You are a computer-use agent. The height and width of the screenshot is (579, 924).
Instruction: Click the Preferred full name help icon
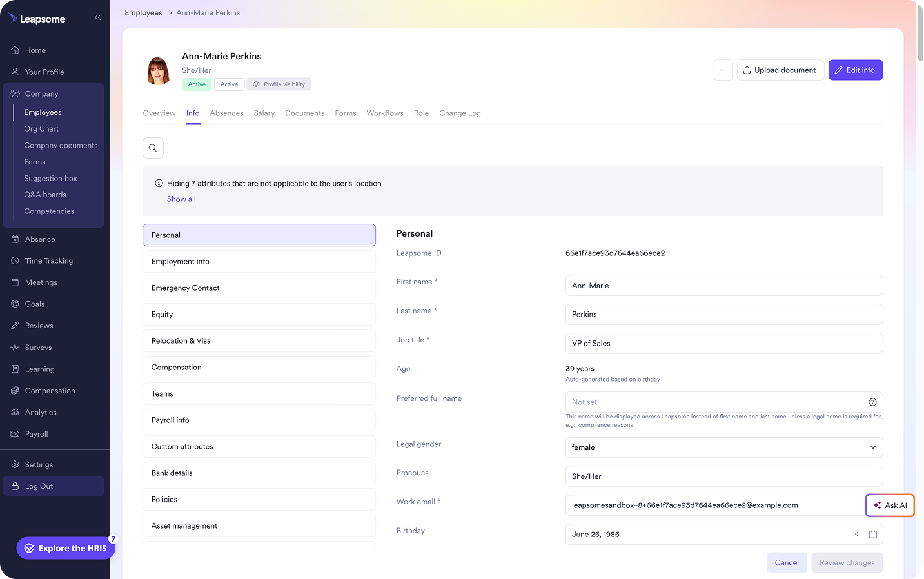pyautogui.click(x=872, y=402)
